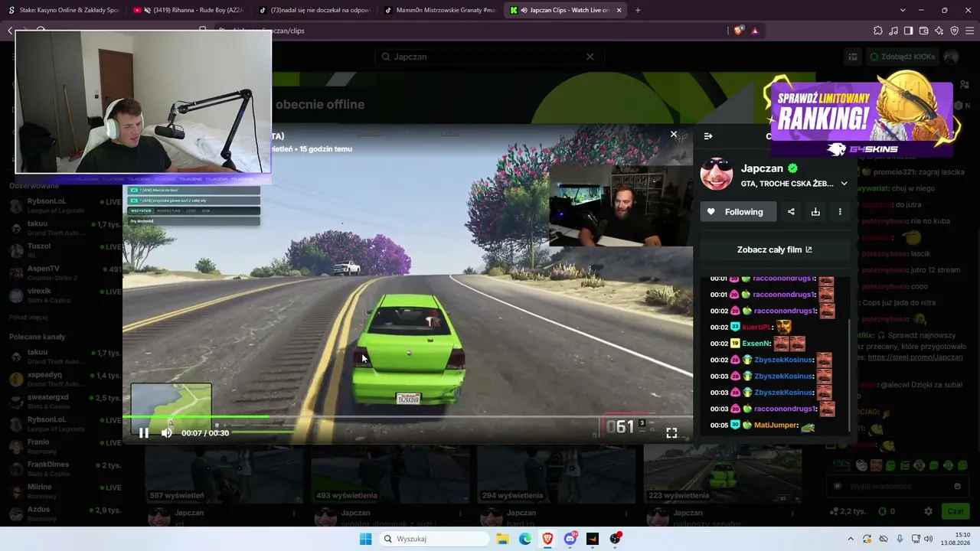Share the clip via the share icon
980x551 pixels.
(x=791, y=212)
